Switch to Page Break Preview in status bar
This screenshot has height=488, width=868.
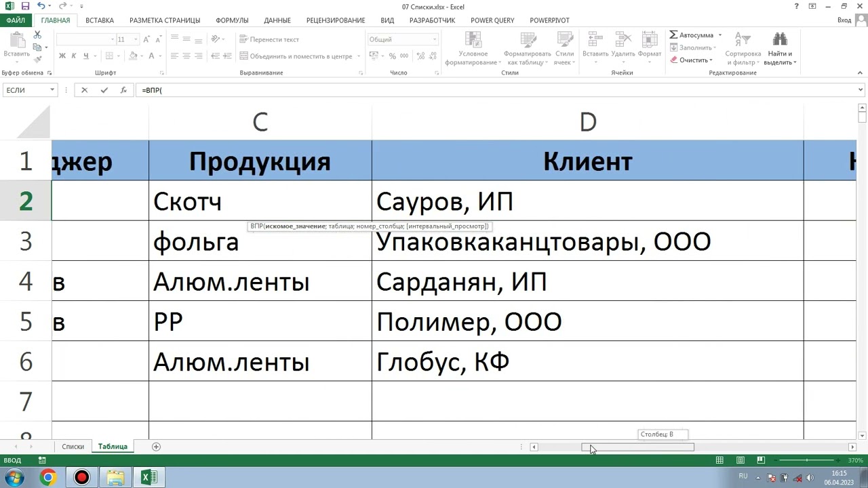(x=761, y=460)
